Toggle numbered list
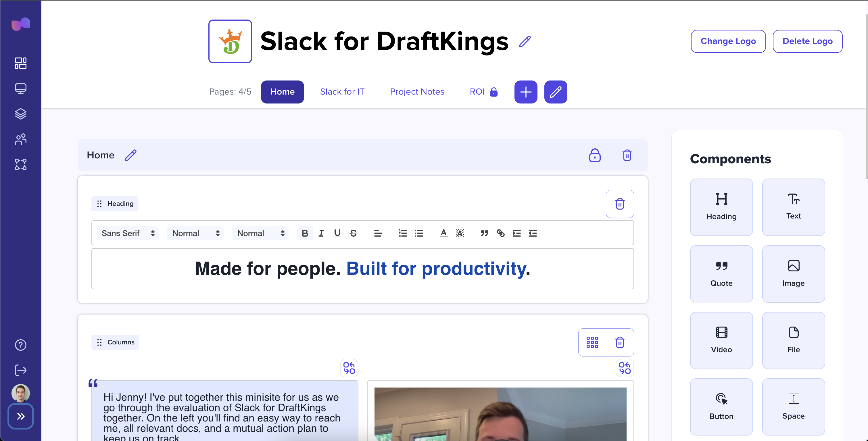This screenshot has width=868, height=441. [403, 233]
